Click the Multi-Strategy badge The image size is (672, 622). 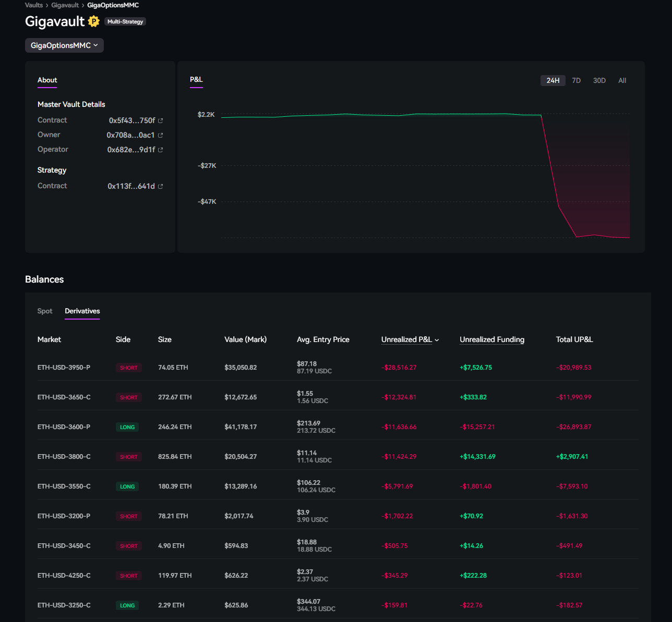(x=125, y=22)
